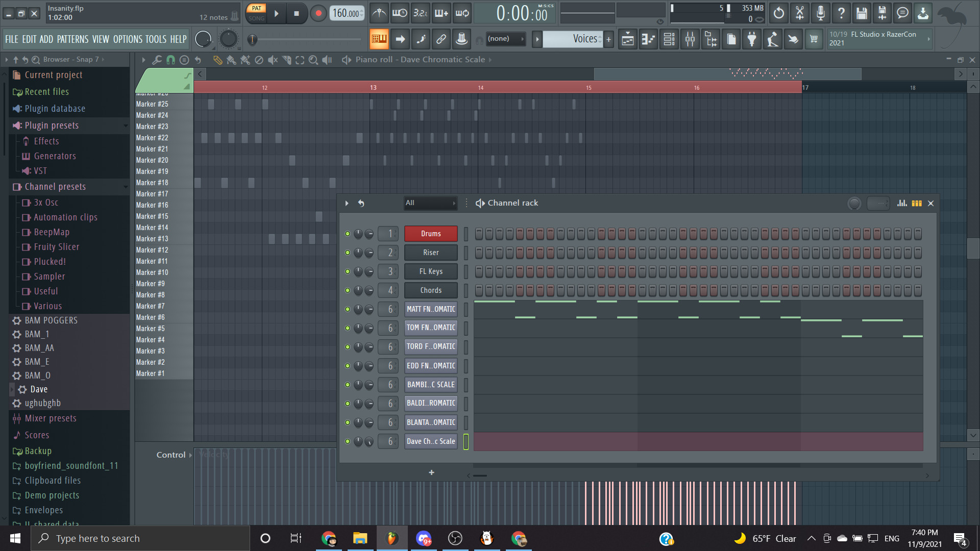Open the PATTERNS menu

tap(73, 39)
